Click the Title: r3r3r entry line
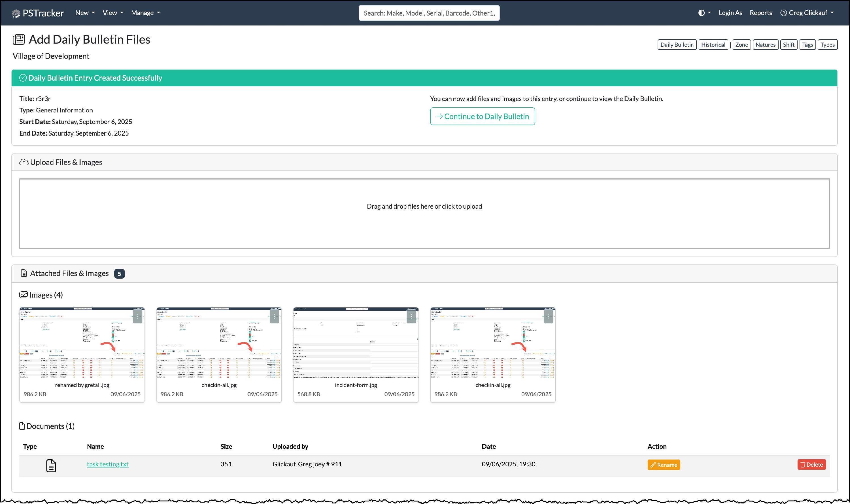850x504 pixels. (35, 99)
